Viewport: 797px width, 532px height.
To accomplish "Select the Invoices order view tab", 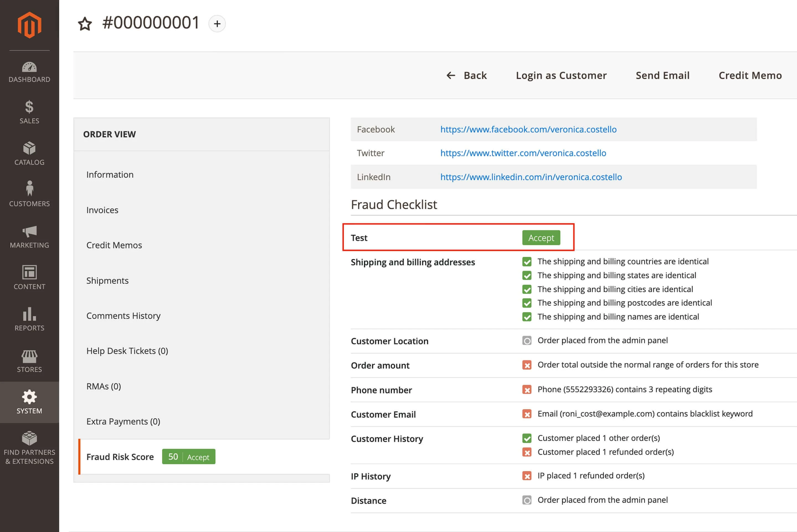I will coord(102,210).
